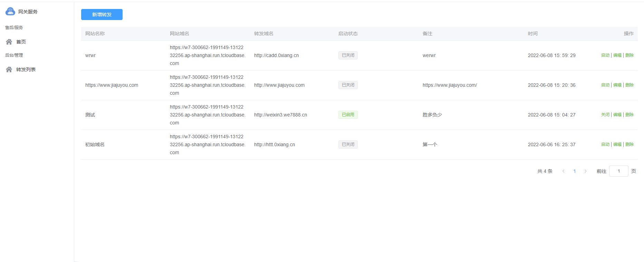The image size is (644, 262).
Task: Click the 已关闭 status tag for wrwr
Action: coord(348,55)
